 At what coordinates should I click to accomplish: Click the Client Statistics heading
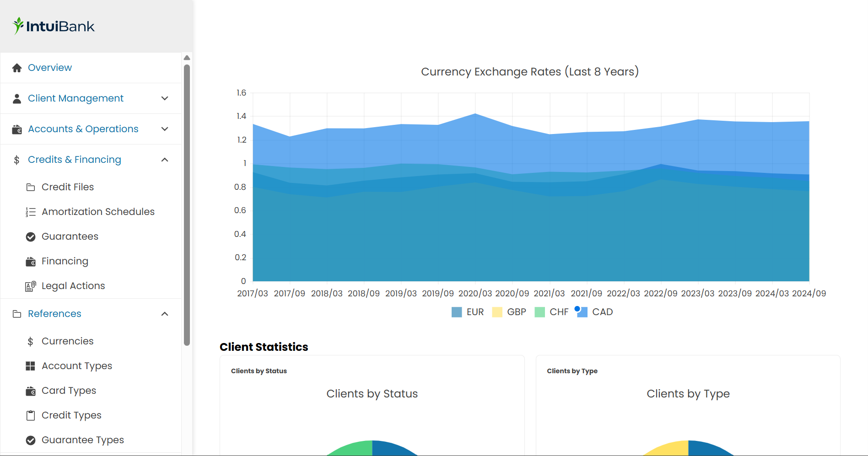(x=264, y=347)
